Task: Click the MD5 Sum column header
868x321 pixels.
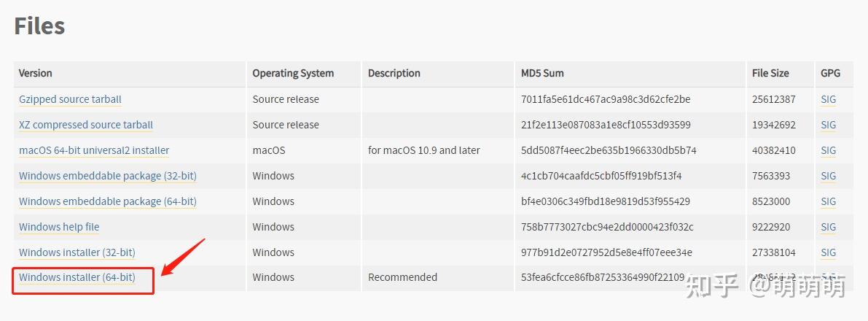Action: click(x=542, y=73)
